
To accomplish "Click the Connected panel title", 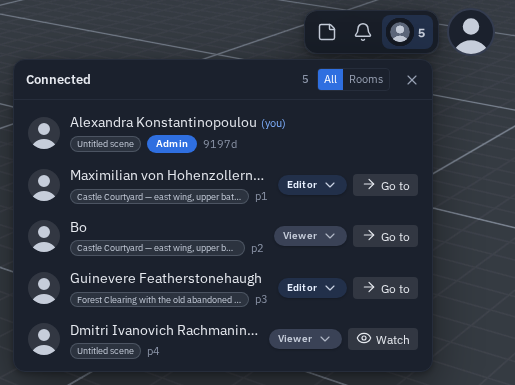I will tap(58, 80).
